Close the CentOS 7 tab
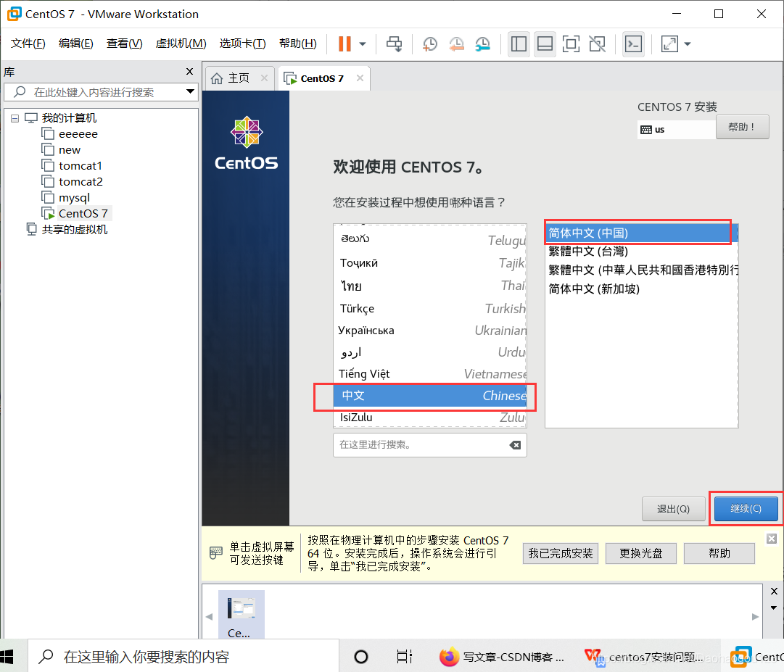The width and height of the screenshot is (784, 672). tap(360, 78)
